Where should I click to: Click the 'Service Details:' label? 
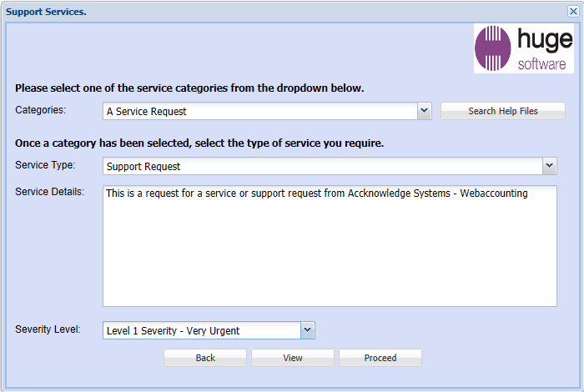(x=49, y=192)
